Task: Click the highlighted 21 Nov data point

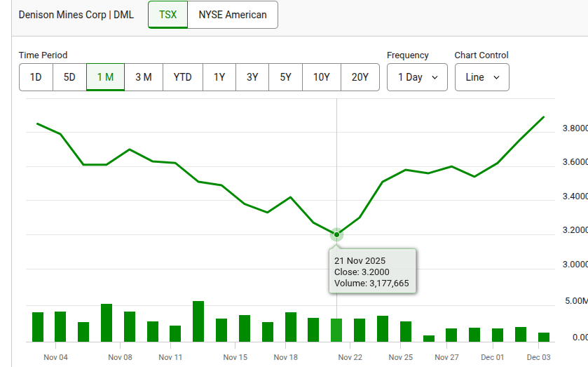Action: point(336,235)
